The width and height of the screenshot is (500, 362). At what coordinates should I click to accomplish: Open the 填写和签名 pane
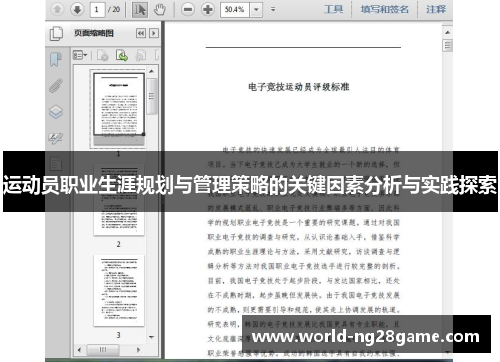385,9
